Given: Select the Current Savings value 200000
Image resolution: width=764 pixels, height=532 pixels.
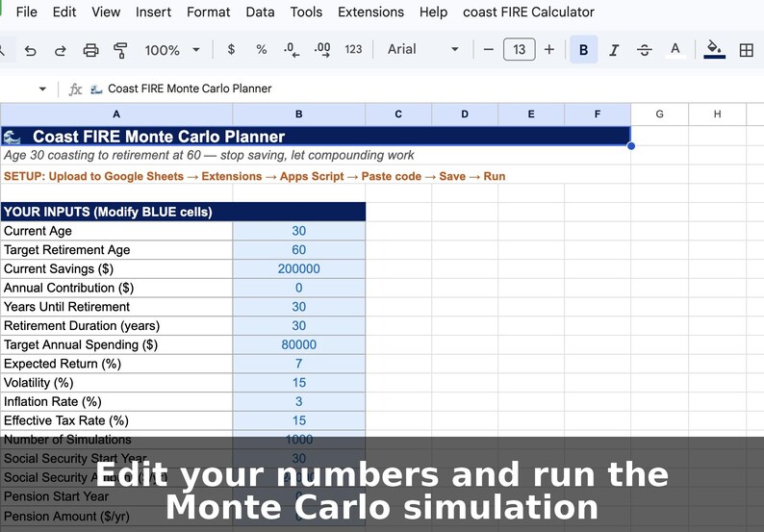Looking at the screenshot, I should (298, 269).
